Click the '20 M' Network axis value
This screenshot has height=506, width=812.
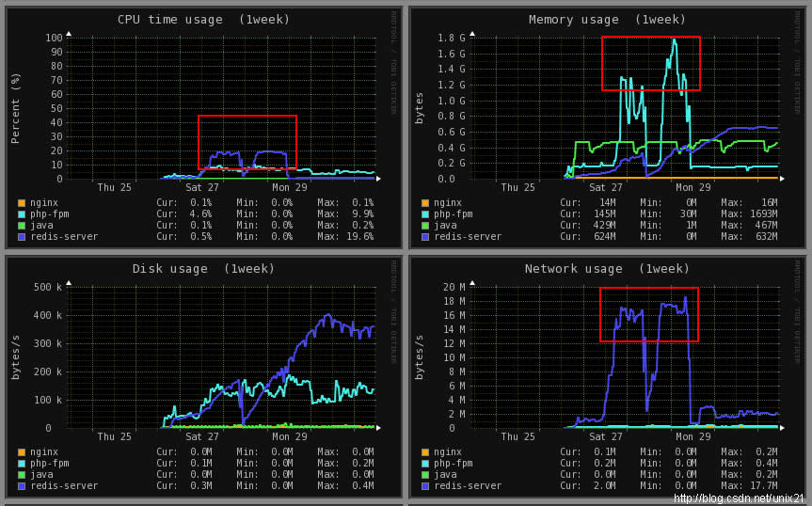454,287
